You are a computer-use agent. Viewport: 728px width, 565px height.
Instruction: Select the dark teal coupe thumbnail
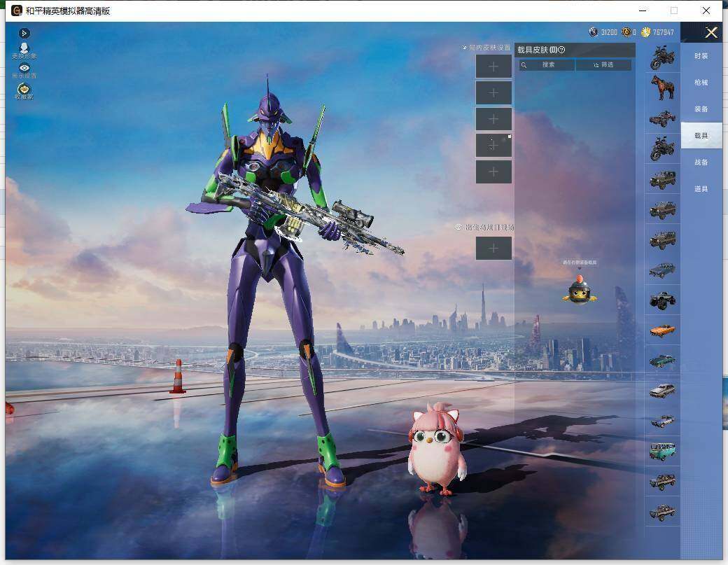click(662, 361)
